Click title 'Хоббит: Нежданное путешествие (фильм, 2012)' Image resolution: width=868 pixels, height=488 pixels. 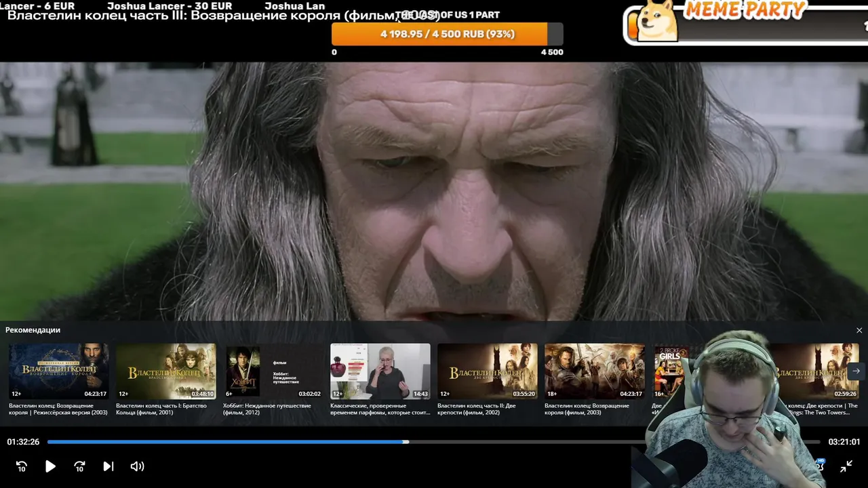tap(267, 409)
